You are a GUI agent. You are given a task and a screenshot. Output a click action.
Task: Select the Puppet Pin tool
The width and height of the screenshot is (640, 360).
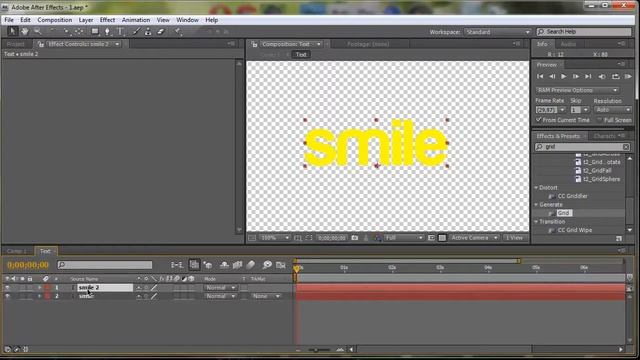[178, 31]
